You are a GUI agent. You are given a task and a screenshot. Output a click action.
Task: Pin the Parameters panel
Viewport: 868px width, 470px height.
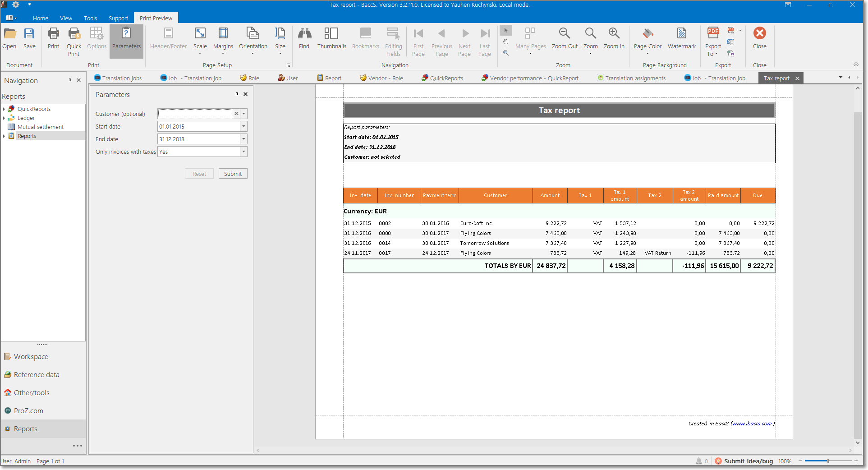pos(237,94)
